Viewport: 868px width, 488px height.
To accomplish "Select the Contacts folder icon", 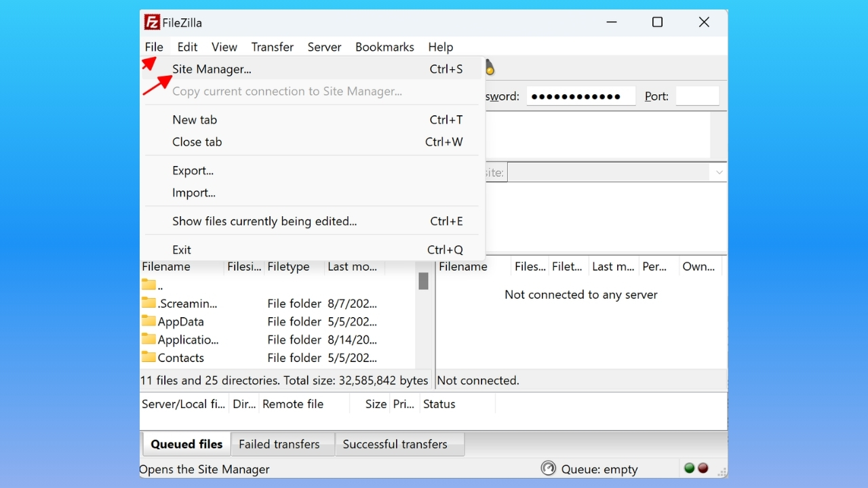I will (x=149, y=357).
